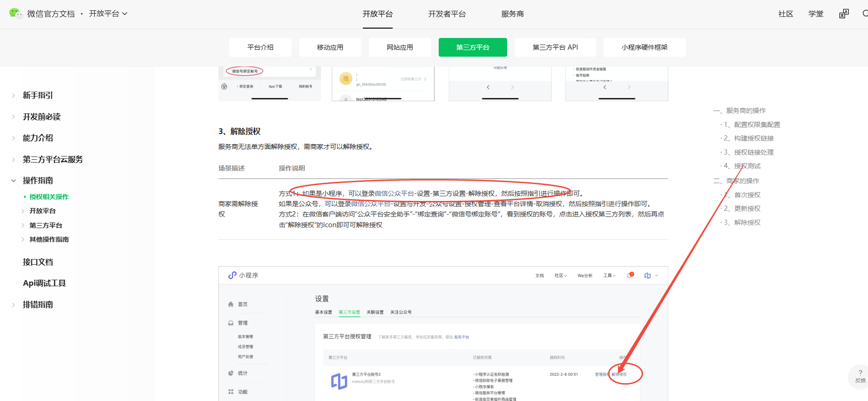This screenshot has height=401, width=868.
Task: Open the 接口文档 sidebar entry
Action: point(38,262)
